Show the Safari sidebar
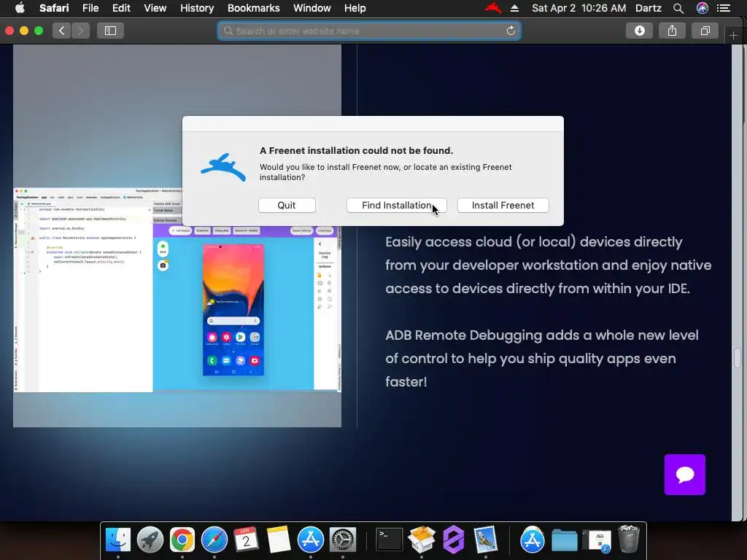 (x=111, y=31)
